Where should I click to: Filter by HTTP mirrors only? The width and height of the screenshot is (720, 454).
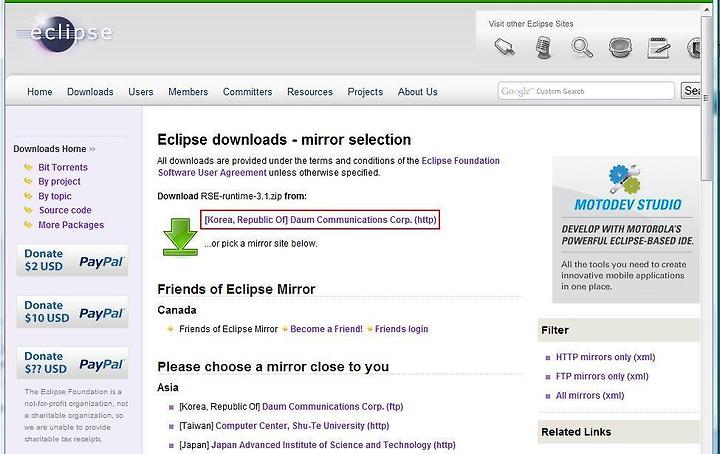point(592,357)
